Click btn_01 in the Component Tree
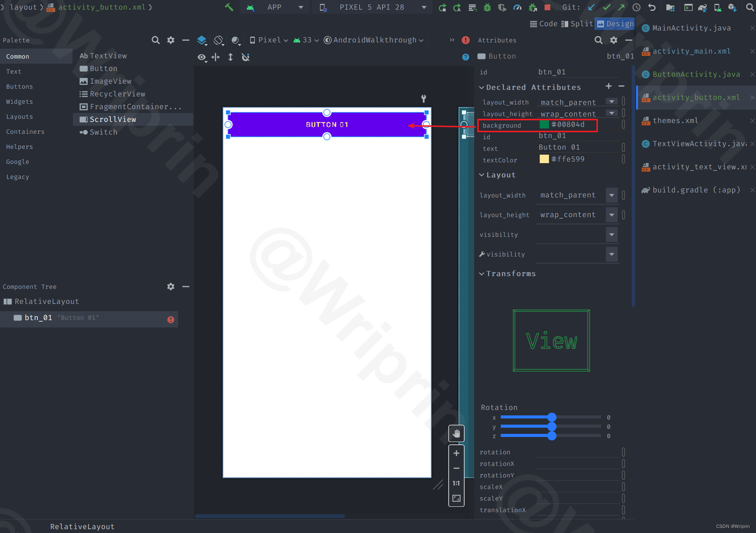The width and height of the screenshot is (756, 533). coord(37,317)
